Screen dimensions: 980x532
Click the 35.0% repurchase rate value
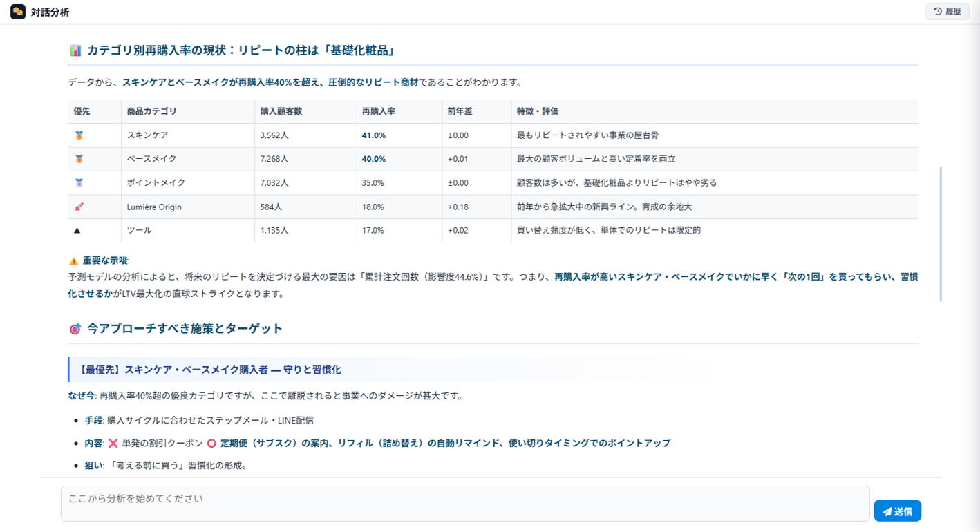click(x=373, y=183)
